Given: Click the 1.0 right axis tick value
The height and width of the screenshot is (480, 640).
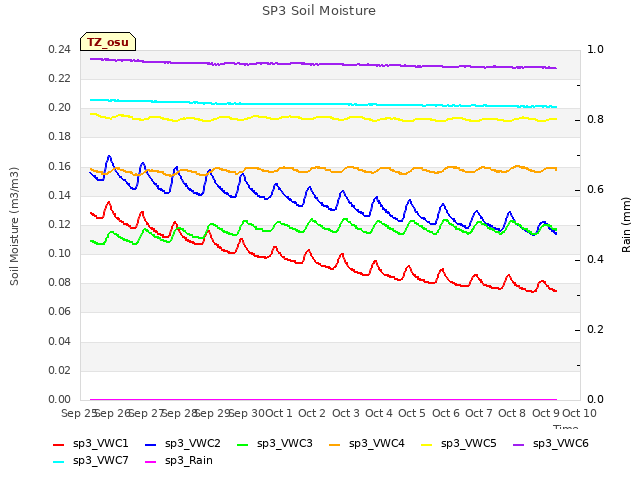Looking at the screenshot, I should [x=595, y=49].
